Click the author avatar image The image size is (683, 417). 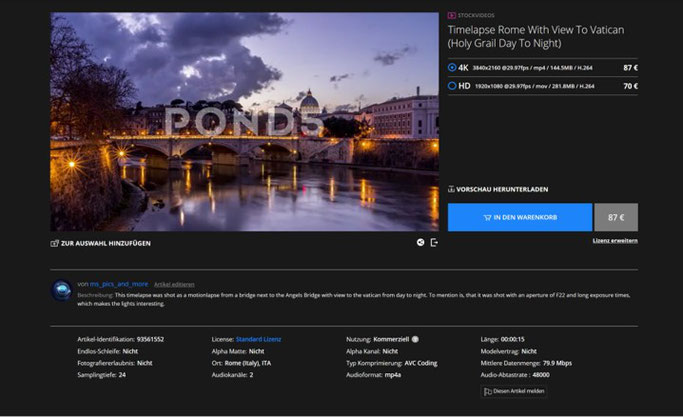[x=61, y=290]
